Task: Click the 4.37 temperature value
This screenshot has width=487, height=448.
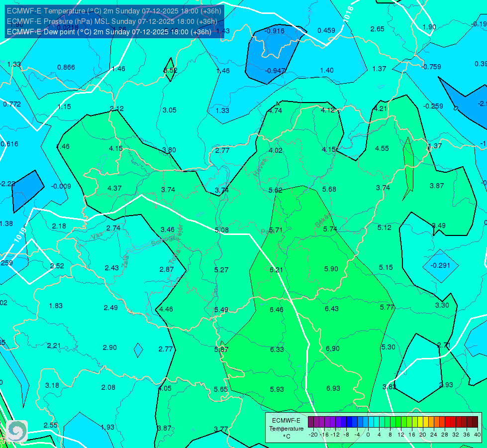Action: click(x=114, y=188)
